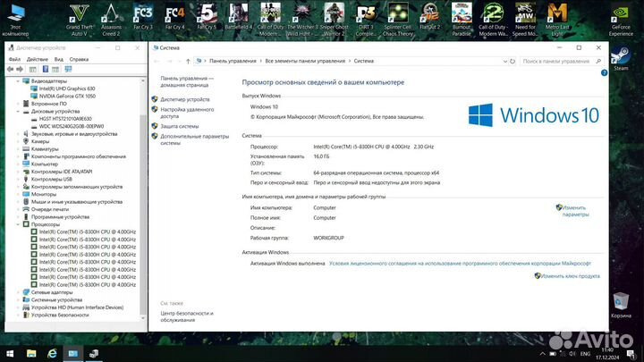Open Sniper Ghost Warrior 2 shortcut
Image resolution: width=644 pixels, height=362 pixels.
(x=335, y=20)
